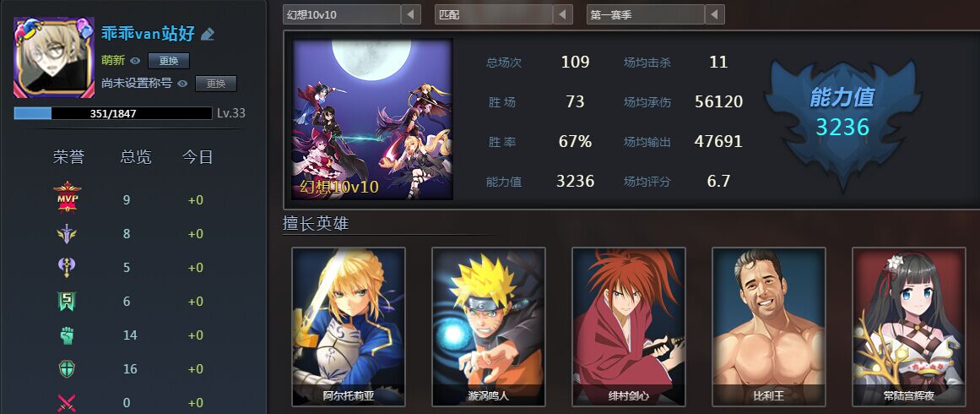Expand the 匹配 dropdown arrow
The width and height of the screenshot is (980, 414).
[562, 14]
